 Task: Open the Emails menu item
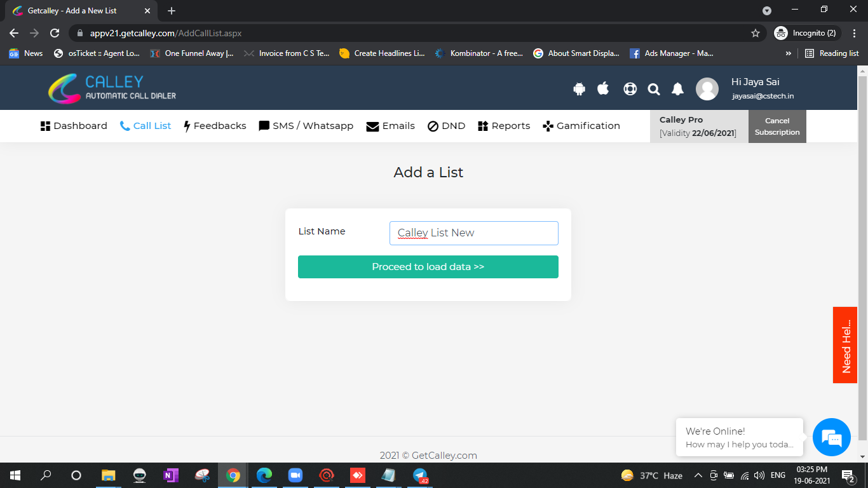(391, 126)
